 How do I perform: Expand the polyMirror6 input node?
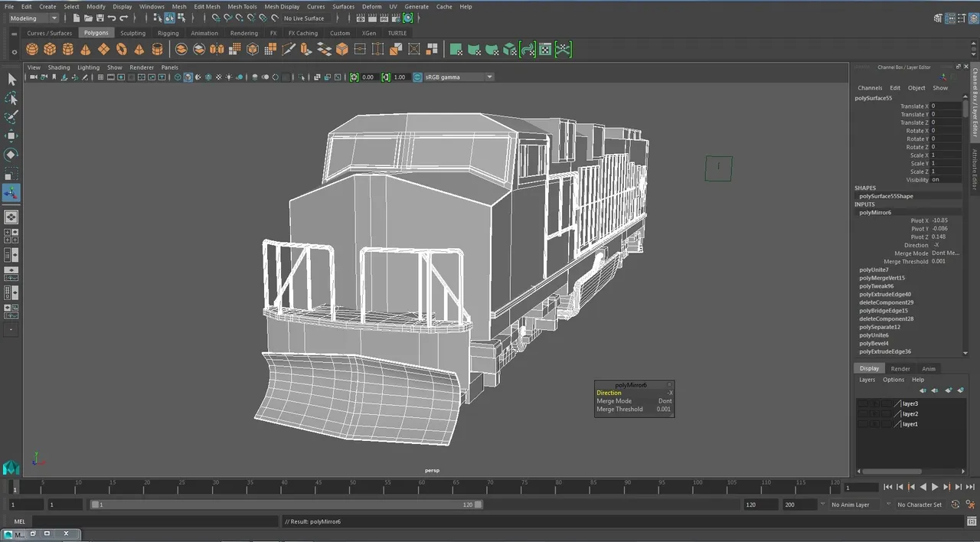875,212
